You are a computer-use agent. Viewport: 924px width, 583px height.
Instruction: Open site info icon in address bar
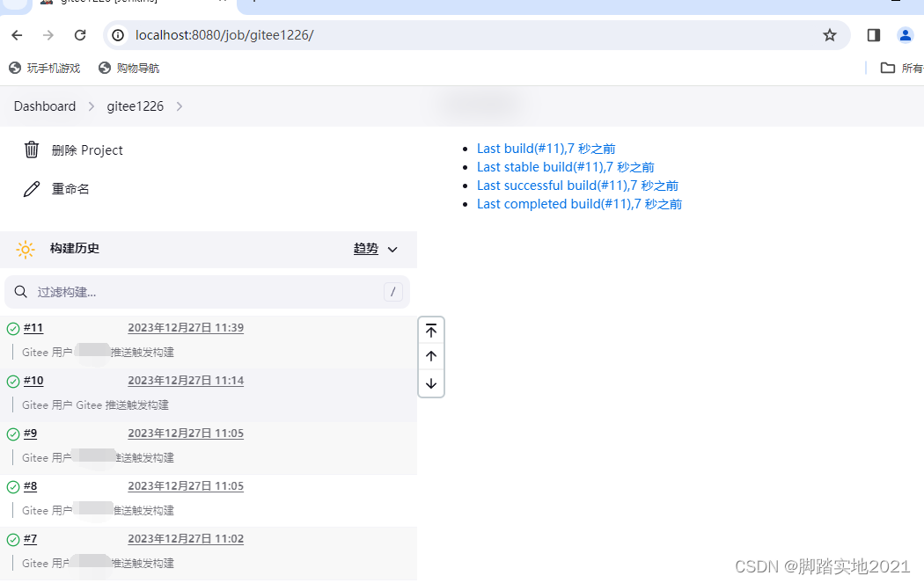(x=119, y=35)
